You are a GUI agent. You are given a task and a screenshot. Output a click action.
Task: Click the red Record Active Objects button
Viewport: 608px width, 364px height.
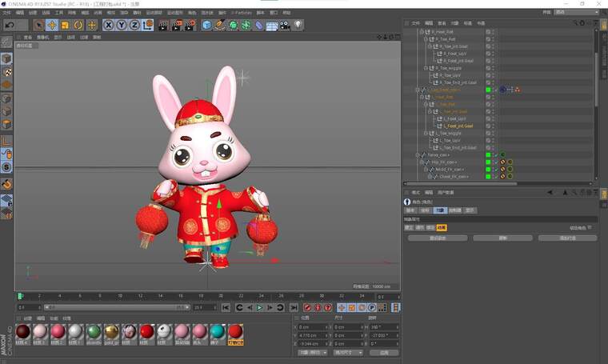(x=307, y=307)
